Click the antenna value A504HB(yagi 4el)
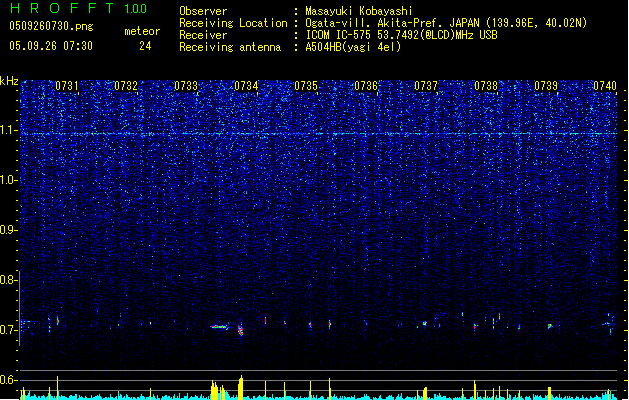Viewport: 629px width, 400px height. coord(353,47)
